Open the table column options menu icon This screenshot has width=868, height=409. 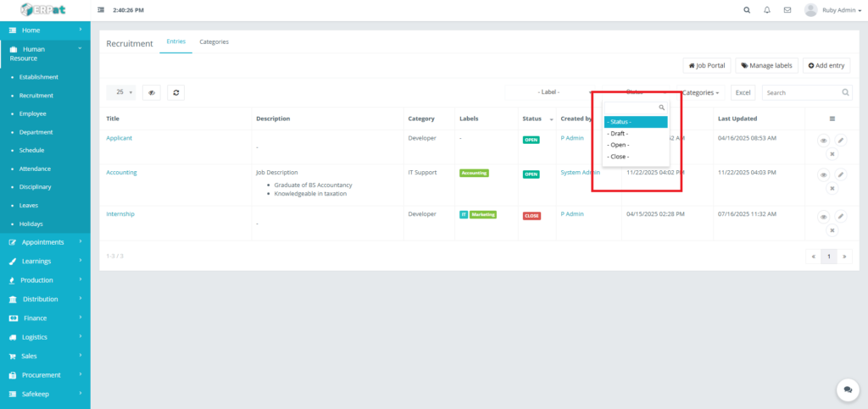click(x=832, y=119)
